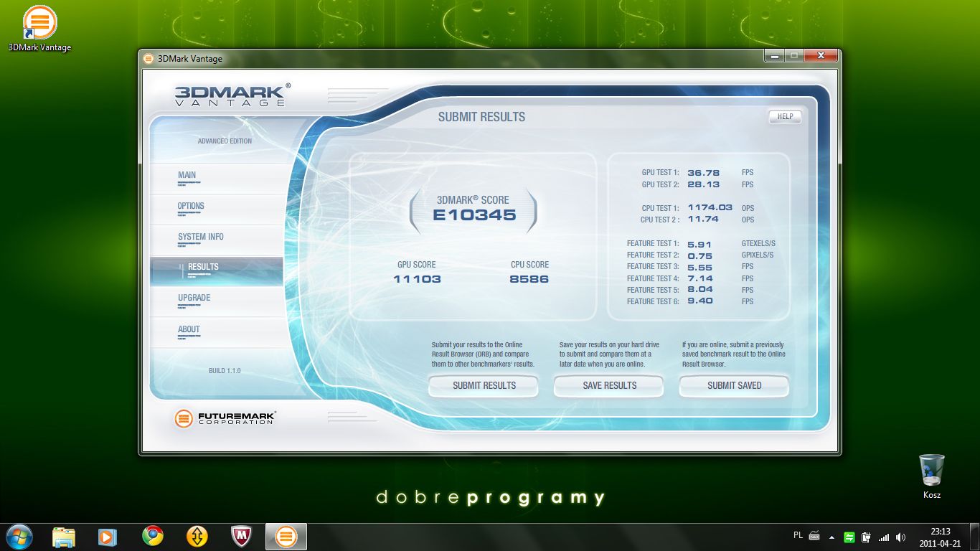The height and width of the screenshot is (551, 980).
Task: Click the "CPU SCORE" label
Action: [x=529, y=265]
